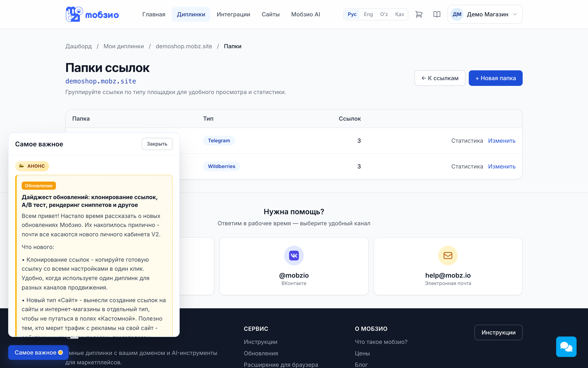Click Изменить for the Wildberries folder
The width and height of the screenshot is (588, 368).
click(502, 166)
